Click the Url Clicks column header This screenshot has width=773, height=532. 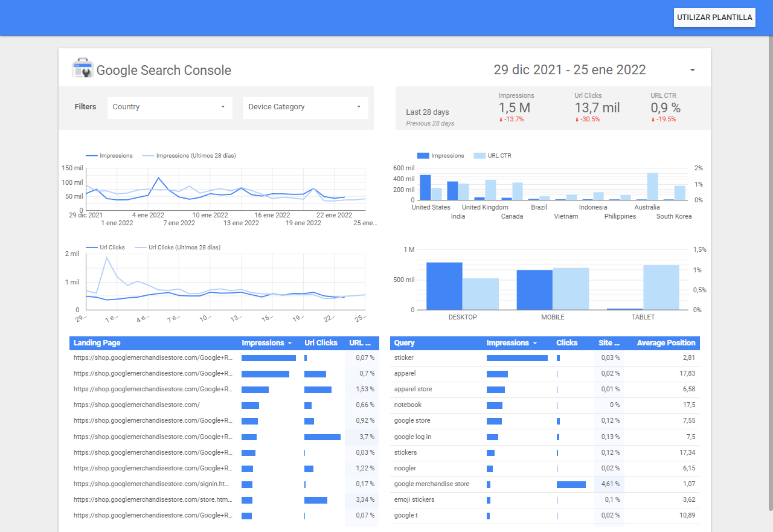tap(321, 343)
